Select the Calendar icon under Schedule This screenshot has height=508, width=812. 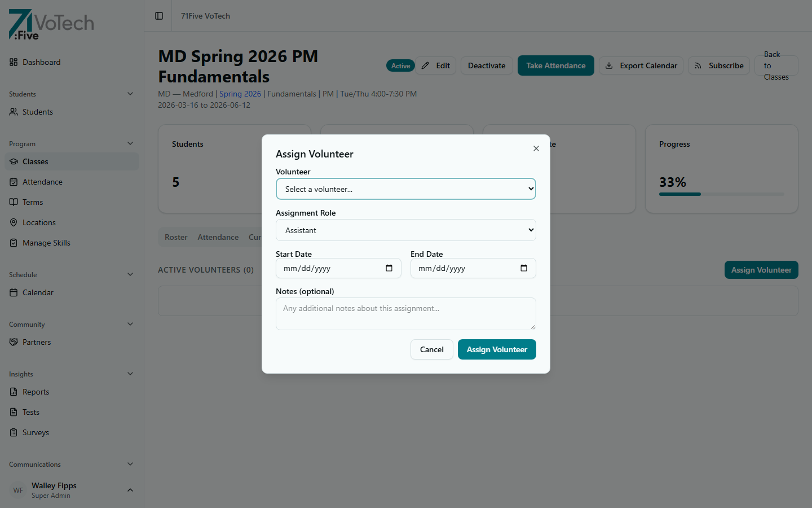[x=14, y=292]
